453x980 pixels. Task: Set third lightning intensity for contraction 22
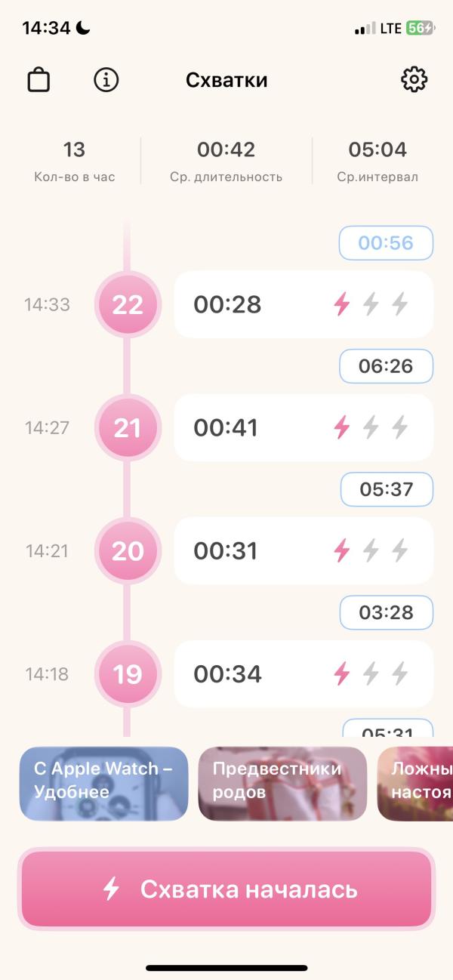coord(399,304)
